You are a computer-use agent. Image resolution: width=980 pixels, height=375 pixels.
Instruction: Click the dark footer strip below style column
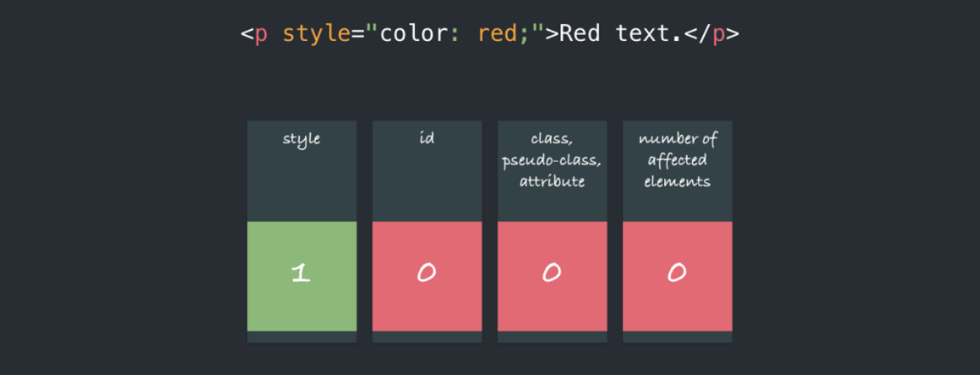(302, 337)
